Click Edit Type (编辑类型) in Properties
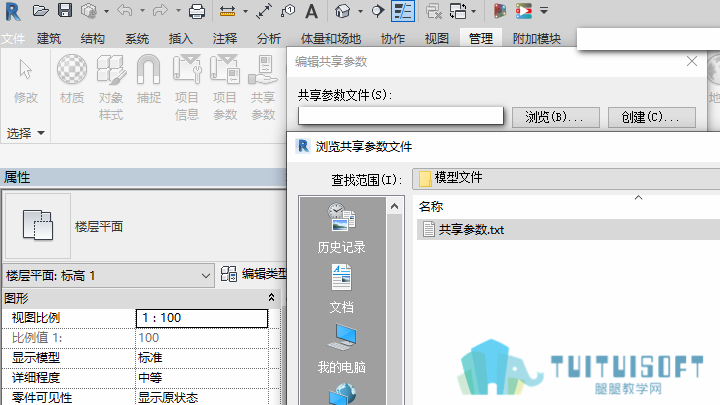The image size is (720, 405). [x=253, y=274]
